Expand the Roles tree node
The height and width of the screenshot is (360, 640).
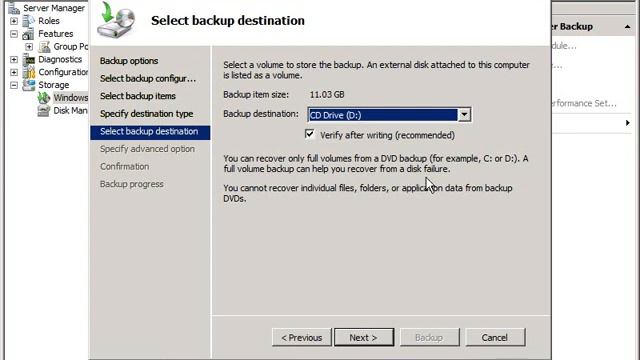14,21
